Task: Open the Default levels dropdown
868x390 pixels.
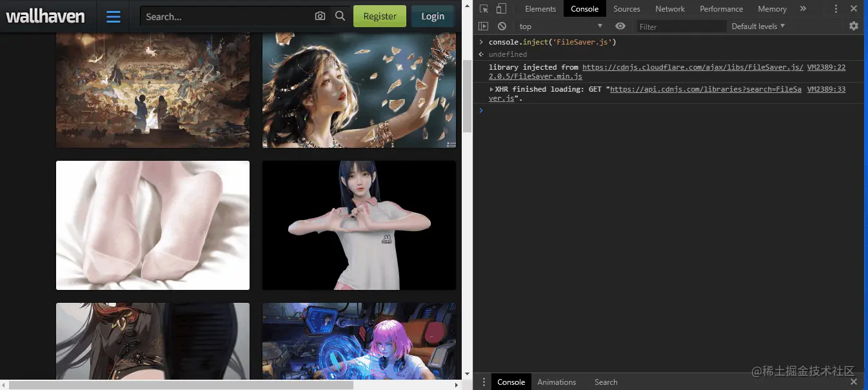Action: 758,26
